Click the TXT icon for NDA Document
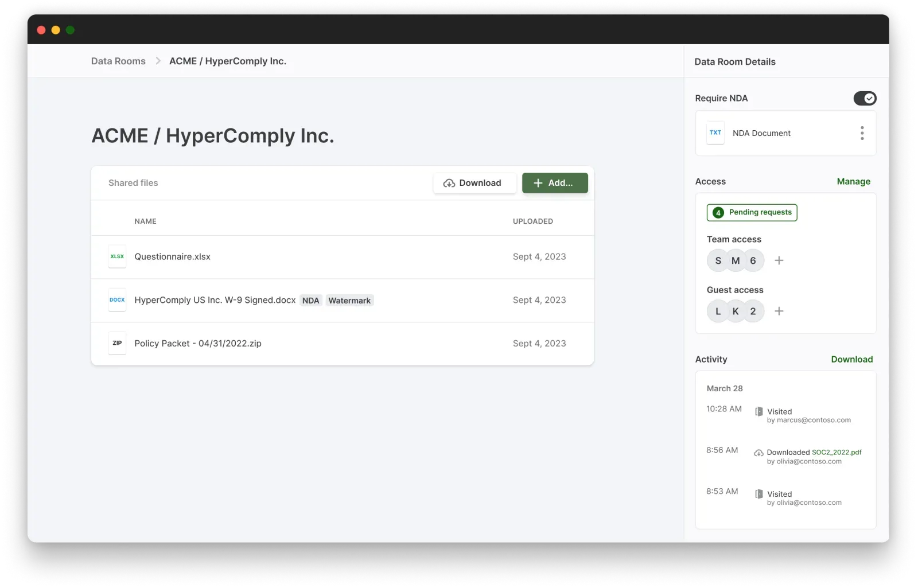The width and height of the screenshot is (918, 588). [715, 133]
